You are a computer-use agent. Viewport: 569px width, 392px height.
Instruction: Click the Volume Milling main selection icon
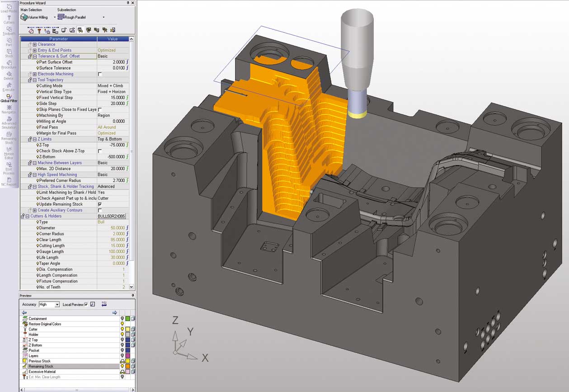pyautogui.click(x=24, y=17)
